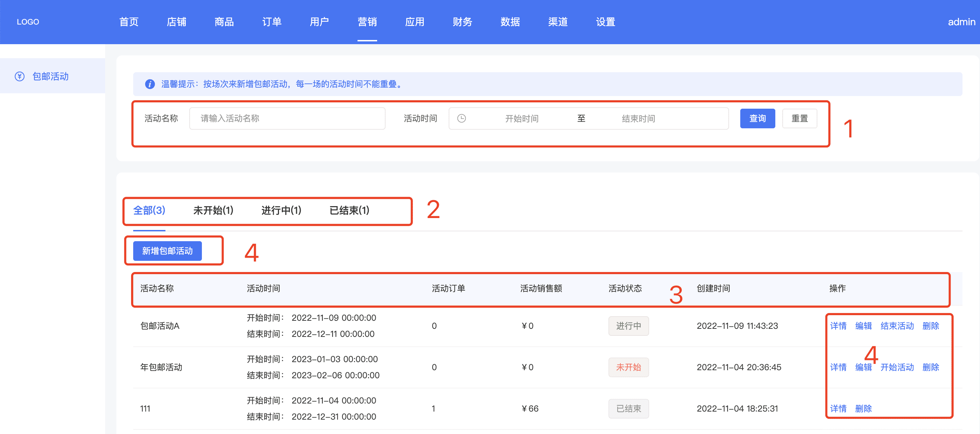View 详情 for 包邮活动A
This screenshot has height=434, width=980.
[838, 326]
